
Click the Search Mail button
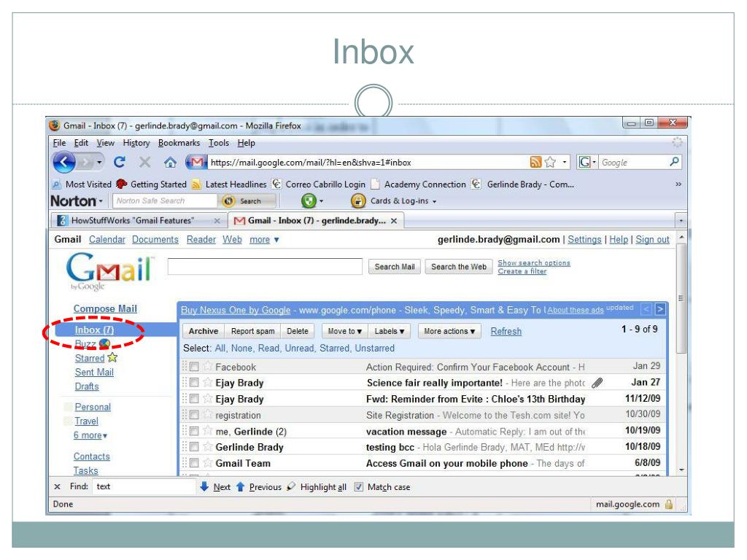pos(395,267)
